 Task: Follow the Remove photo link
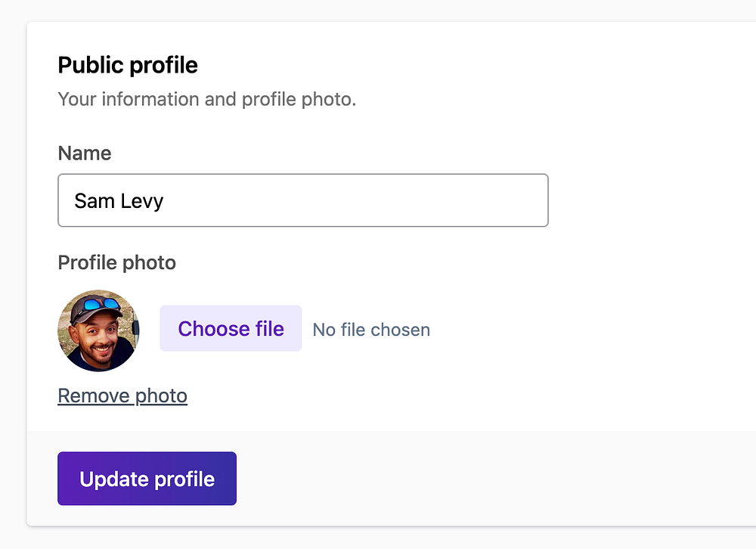pos(122,395)
